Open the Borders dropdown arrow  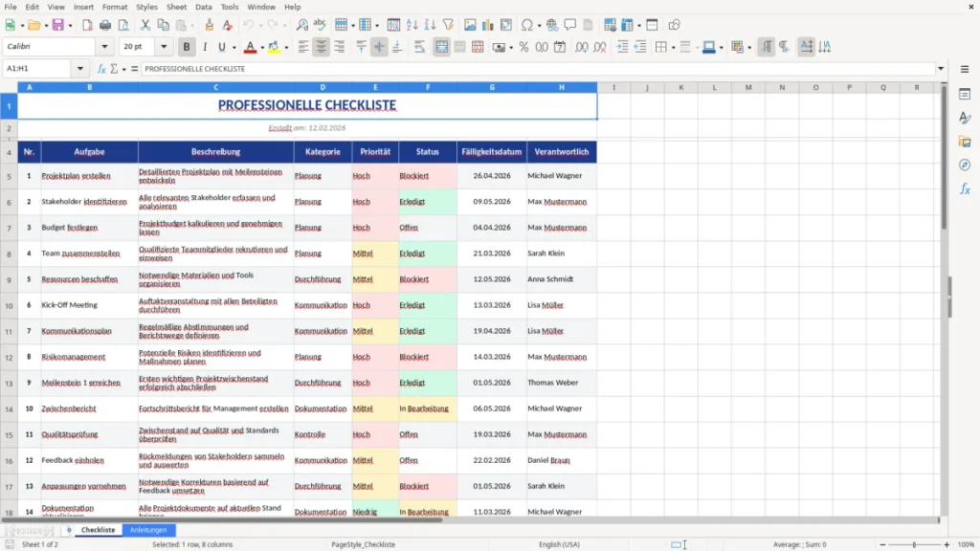673,48
